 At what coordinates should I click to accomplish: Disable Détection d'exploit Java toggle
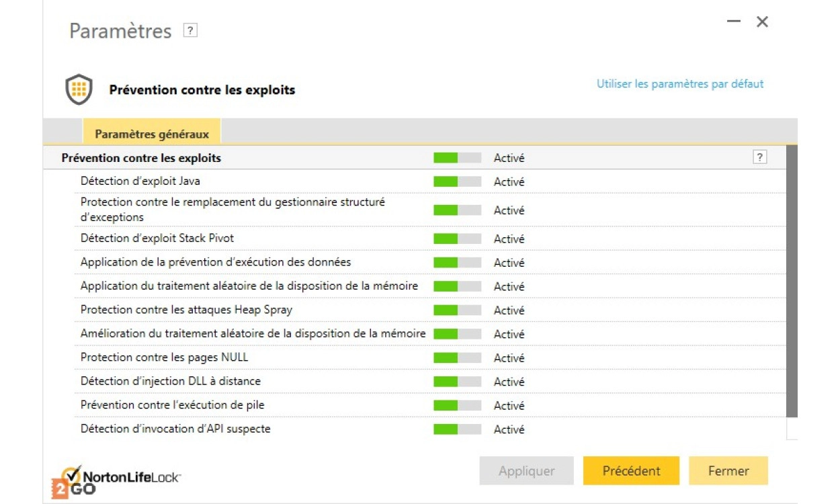[x=457, y=181]
